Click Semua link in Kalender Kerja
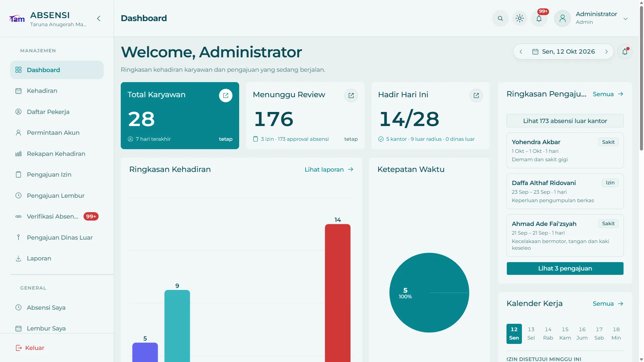Image resolution: width=644 pixels, height=362 pixels. (x=608, y=304)
